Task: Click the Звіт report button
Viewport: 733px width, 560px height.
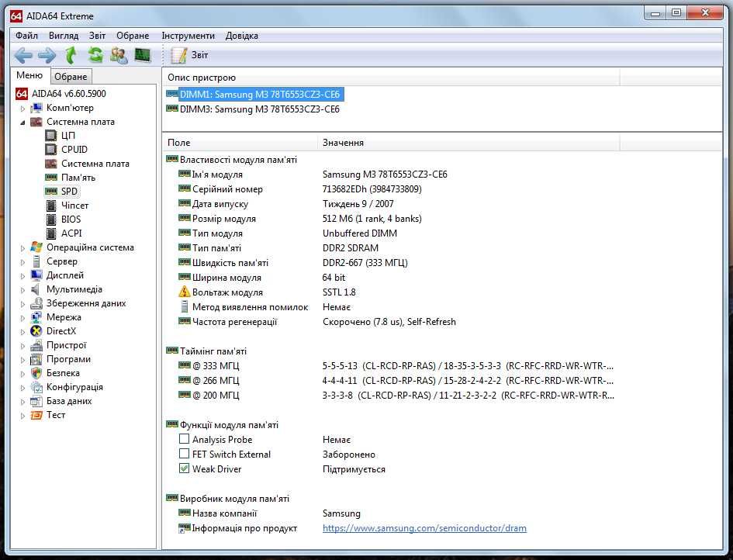Action: point(189,55)
